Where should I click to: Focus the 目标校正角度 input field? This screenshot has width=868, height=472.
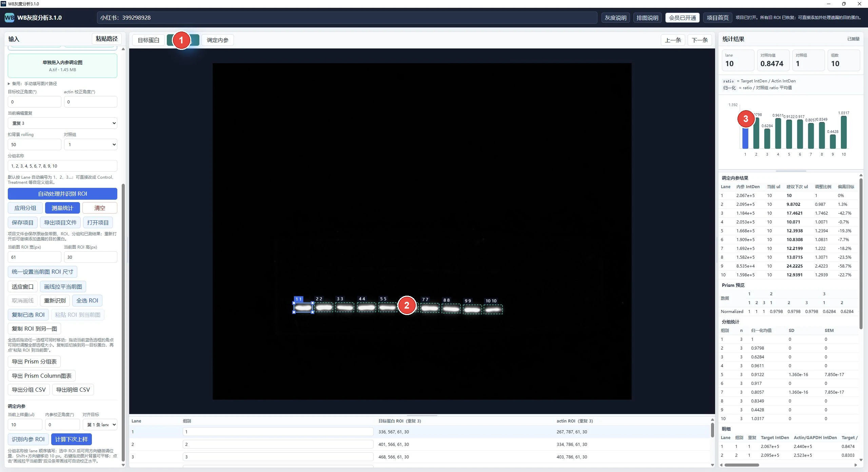[x=35, y=102]
